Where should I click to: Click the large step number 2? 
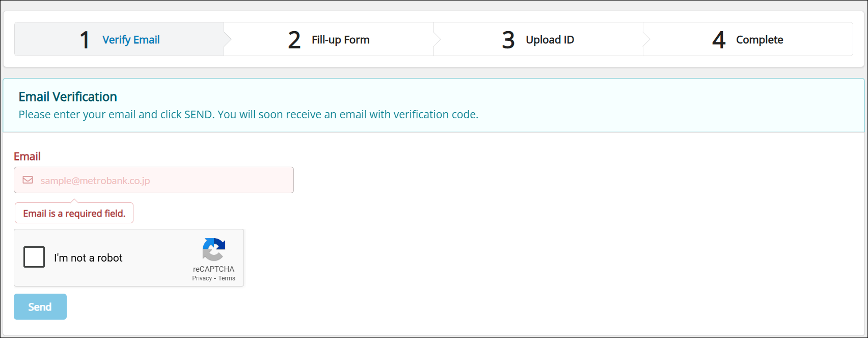(294, 40)
